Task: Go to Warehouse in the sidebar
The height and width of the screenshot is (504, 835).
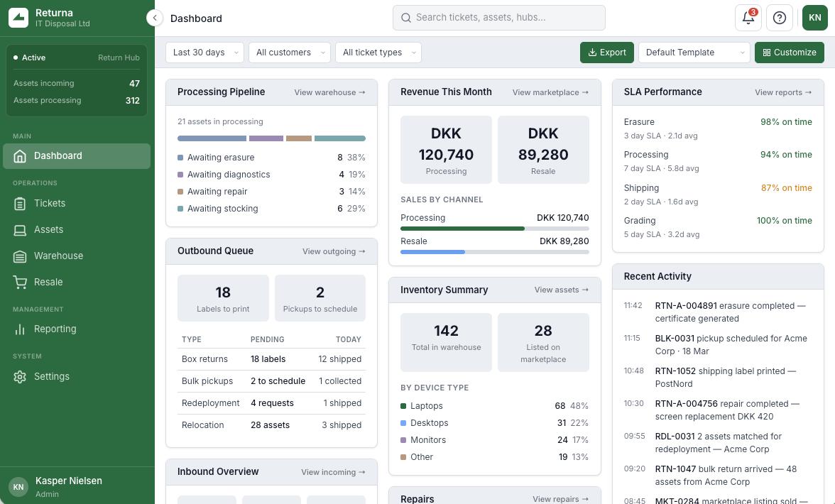Action: (58, 256)
